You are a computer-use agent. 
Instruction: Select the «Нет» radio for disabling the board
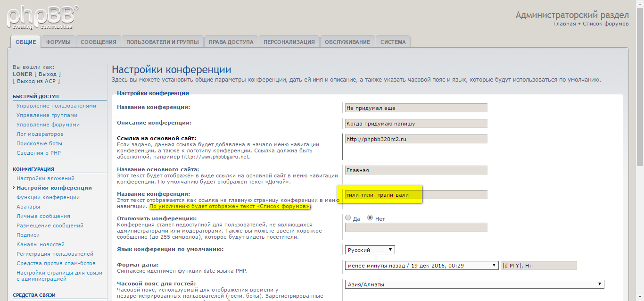[370, 218]
